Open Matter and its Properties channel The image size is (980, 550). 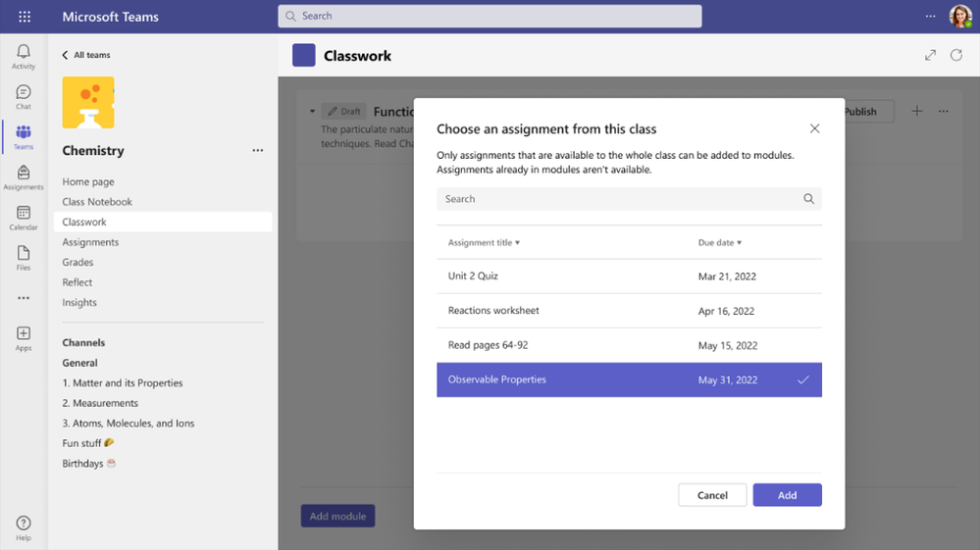pyautogui.click(x=123, y=382)
